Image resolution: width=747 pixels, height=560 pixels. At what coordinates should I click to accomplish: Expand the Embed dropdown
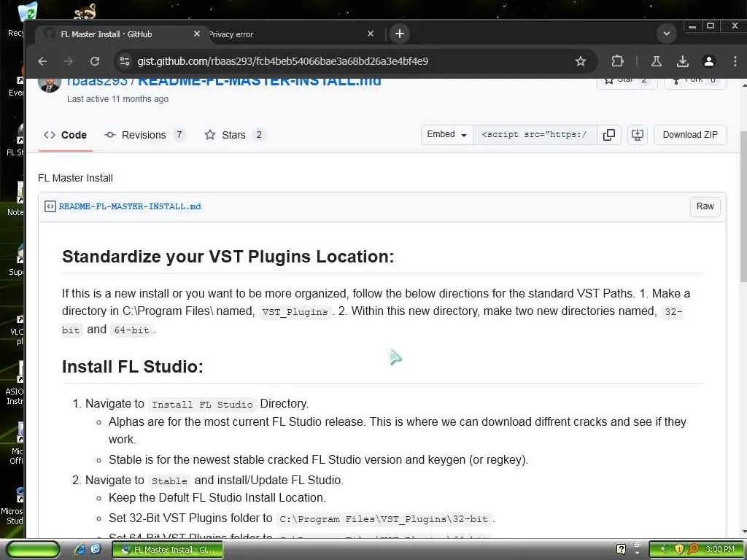tap(447, 135)
